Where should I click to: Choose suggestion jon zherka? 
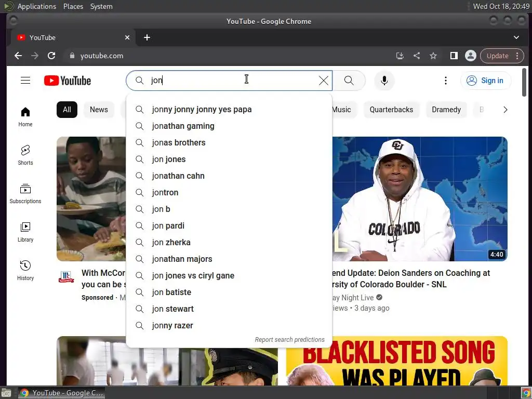229,243
